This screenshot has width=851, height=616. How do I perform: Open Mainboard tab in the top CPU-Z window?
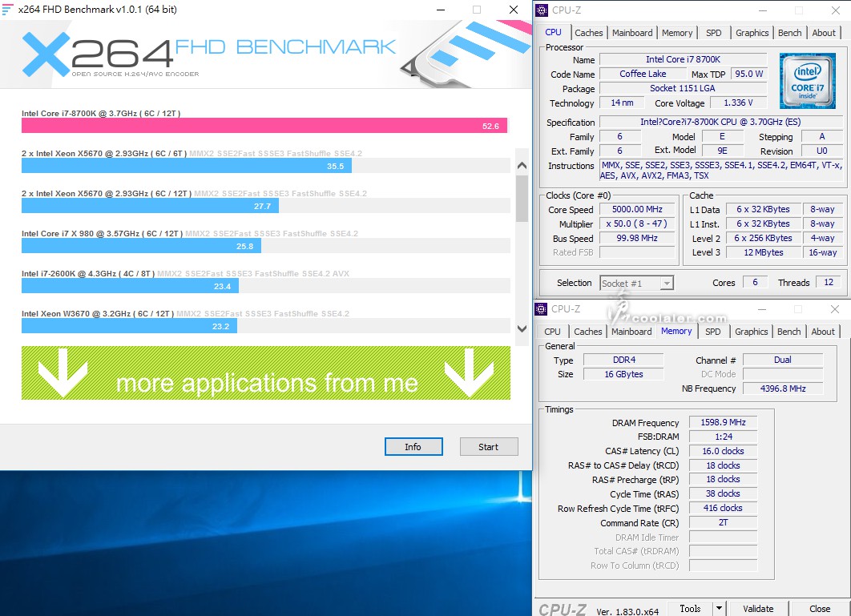632,33
